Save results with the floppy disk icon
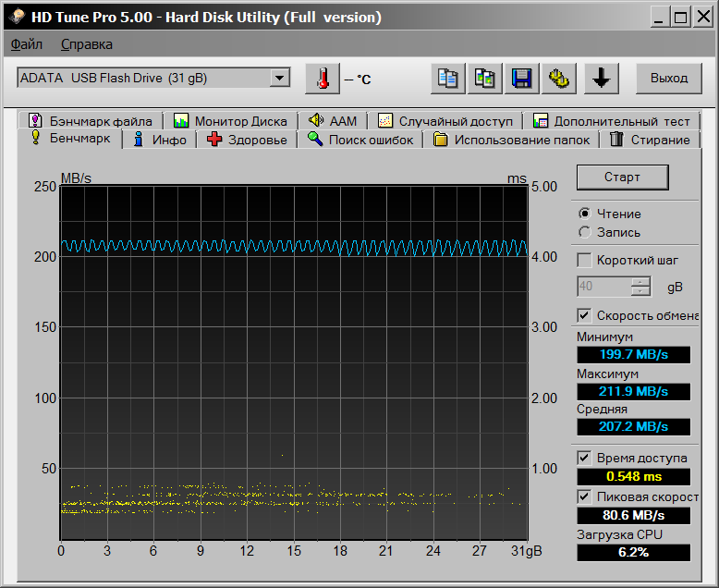The image size is (719, 588). click(520, 79)
